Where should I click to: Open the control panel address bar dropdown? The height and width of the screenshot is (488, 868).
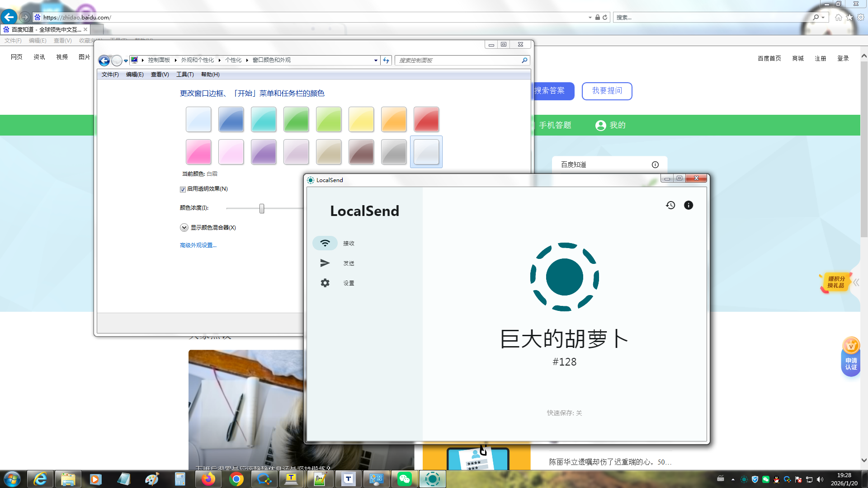coord(376,60)
